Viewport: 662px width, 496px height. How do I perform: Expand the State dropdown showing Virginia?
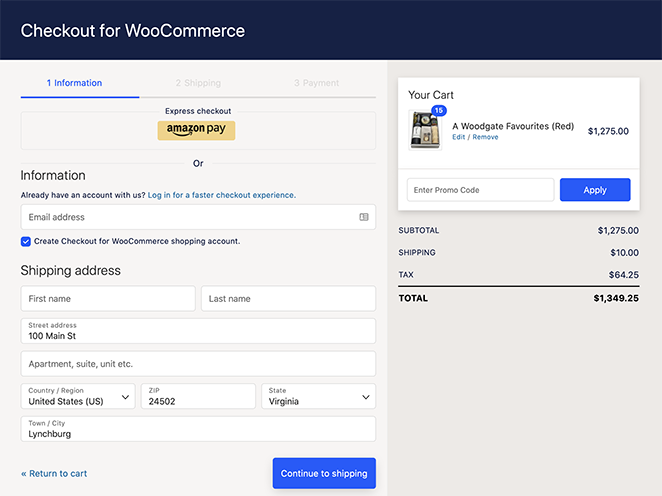pos(318,396)
